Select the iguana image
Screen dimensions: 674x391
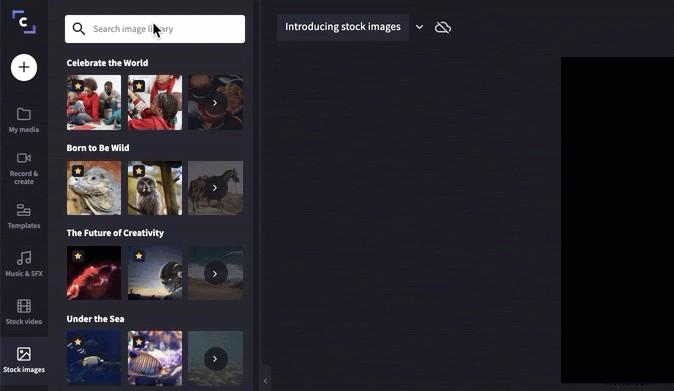[94, 188]
